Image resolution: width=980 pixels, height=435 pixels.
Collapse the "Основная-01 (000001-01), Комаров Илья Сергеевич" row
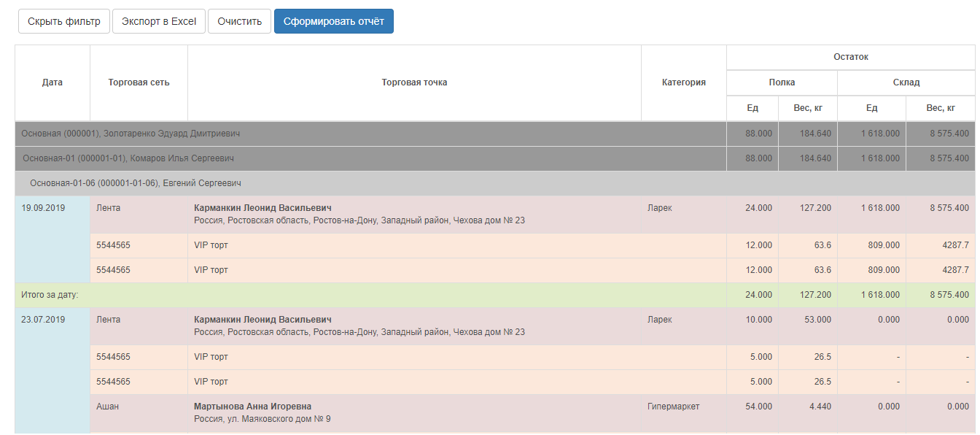(128, 158)
